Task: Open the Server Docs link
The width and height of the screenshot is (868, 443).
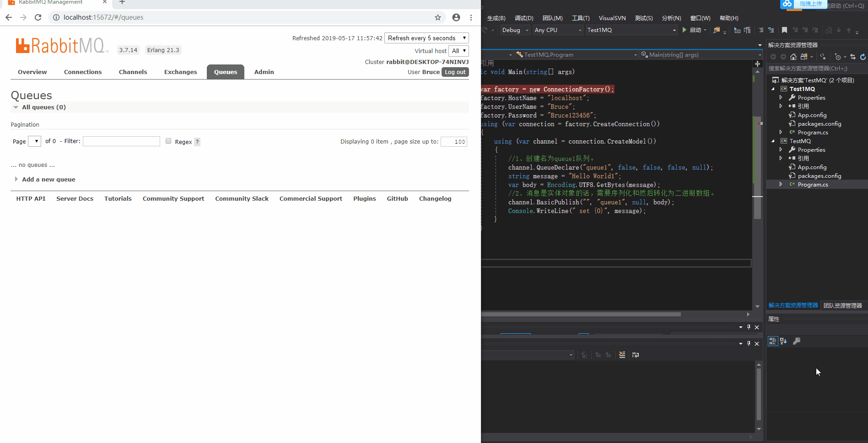Action: [x=75, y=198]
